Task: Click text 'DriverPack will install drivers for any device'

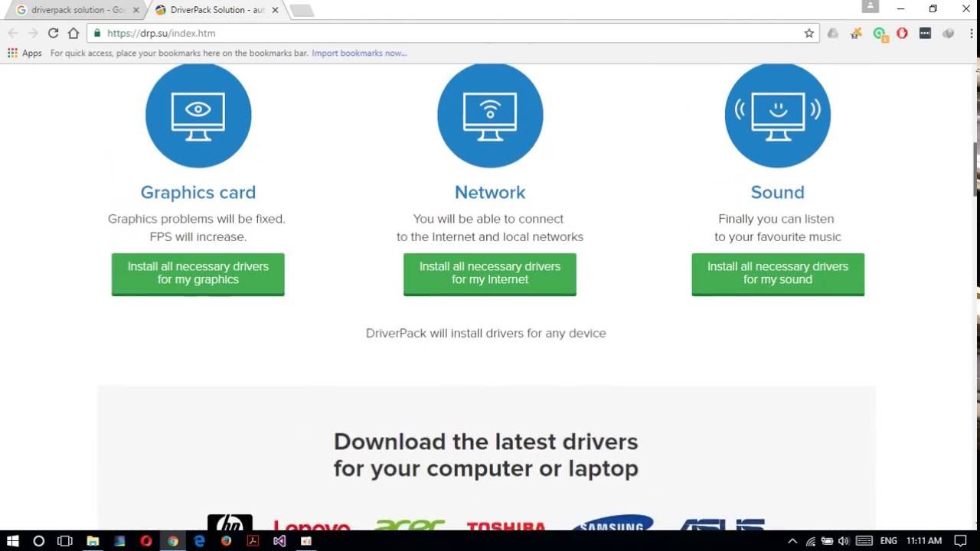Action: coord(486,333)
